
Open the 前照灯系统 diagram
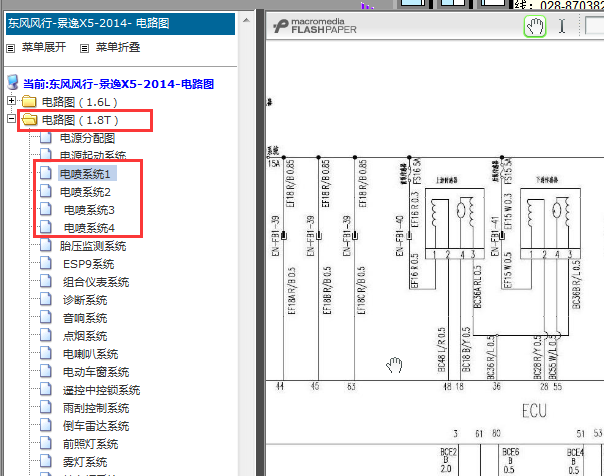(x=91, y=444)
